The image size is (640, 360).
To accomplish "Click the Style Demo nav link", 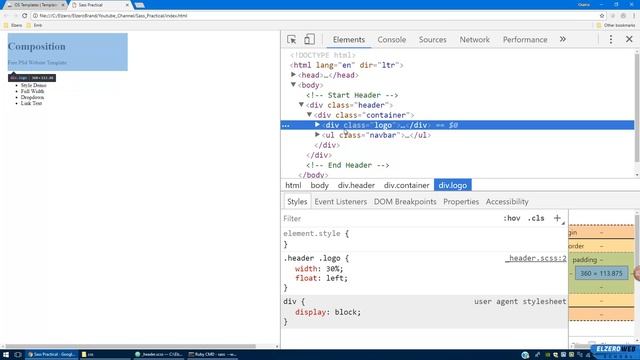I will click(x=33, y=85).
